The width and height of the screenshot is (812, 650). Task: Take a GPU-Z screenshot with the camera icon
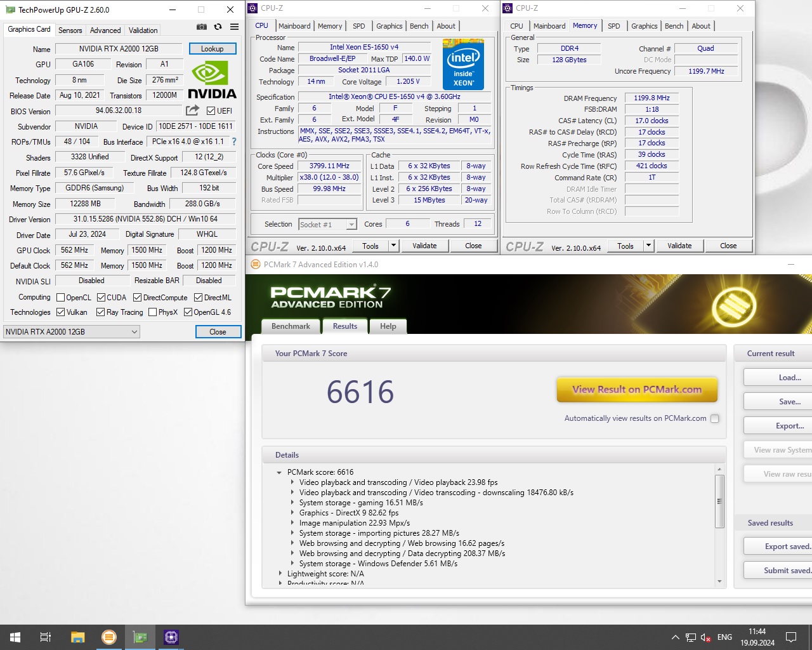[201, 27]
